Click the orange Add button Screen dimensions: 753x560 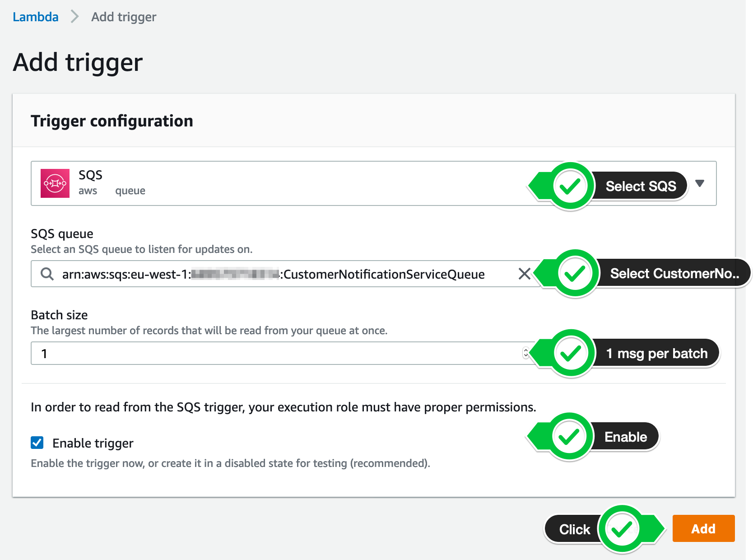click(703, 528)
